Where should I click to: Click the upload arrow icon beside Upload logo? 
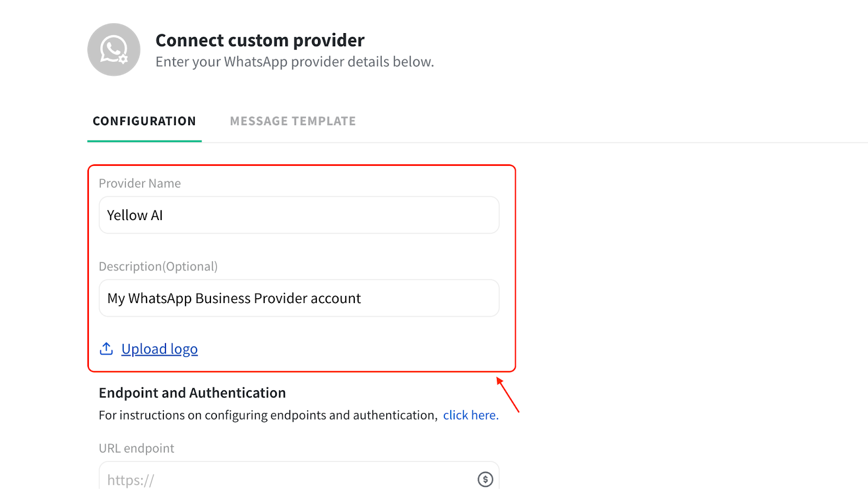[106, 349]
